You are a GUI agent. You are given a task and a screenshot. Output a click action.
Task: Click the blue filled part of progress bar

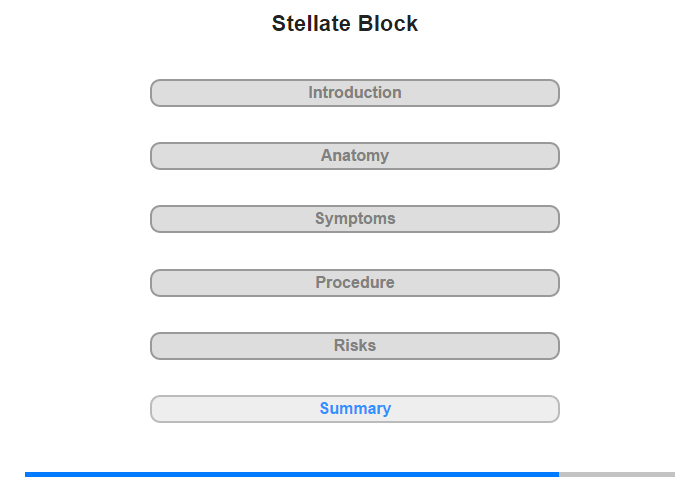click(x=292, y=474)
